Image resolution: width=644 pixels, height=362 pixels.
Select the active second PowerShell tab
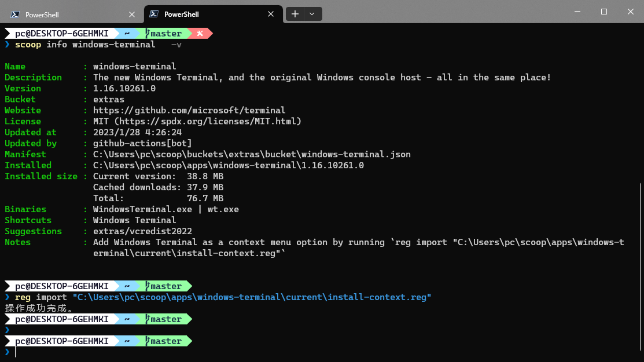[x=214, y=14]
